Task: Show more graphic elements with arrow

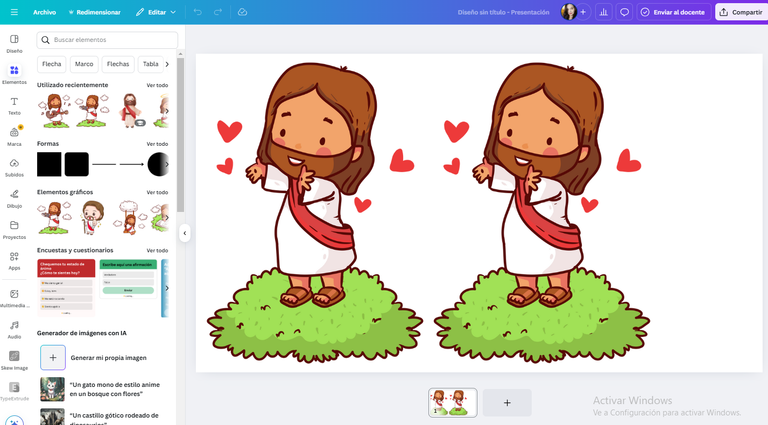Action: tap(167, 217)
